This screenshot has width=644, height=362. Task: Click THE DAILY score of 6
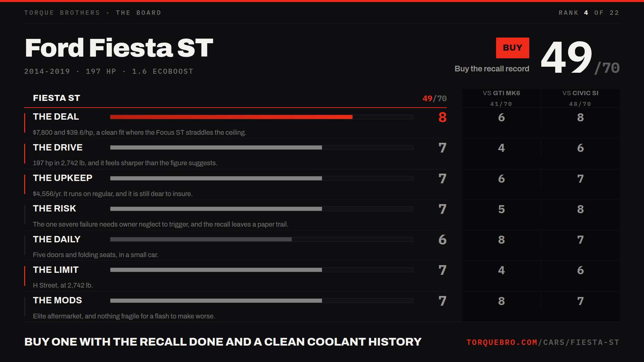pos(442,240)
